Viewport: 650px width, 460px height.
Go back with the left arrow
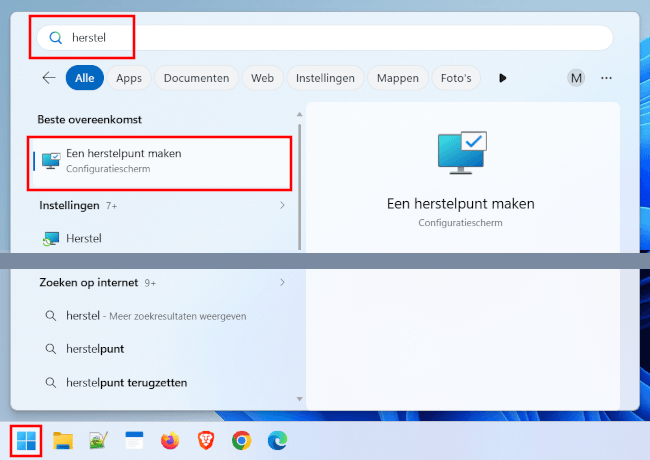(x=49, y=77)
